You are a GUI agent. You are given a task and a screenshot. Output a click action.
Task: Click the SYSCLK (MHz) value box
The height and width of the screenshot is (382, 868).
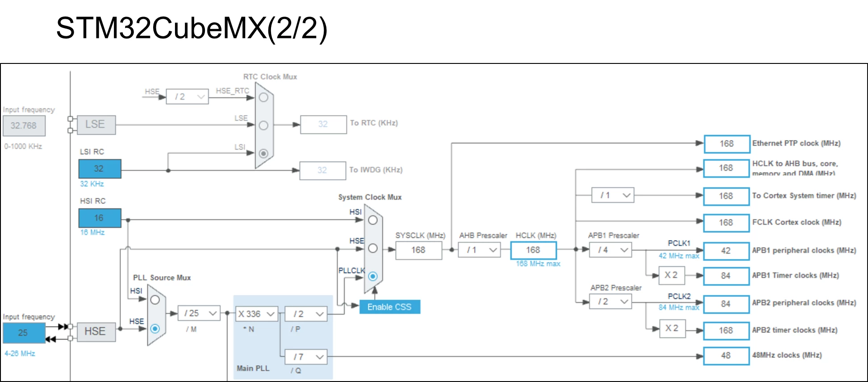[x=418, y=250]
